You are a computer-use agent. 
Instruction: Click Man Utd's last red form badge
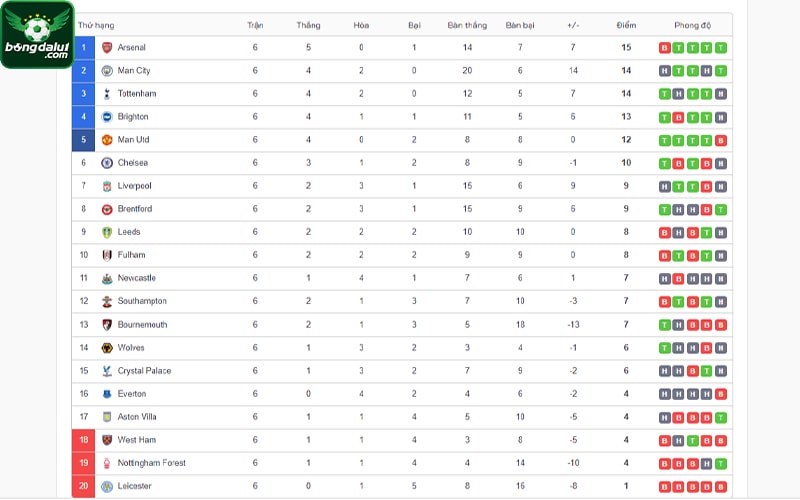720,140
